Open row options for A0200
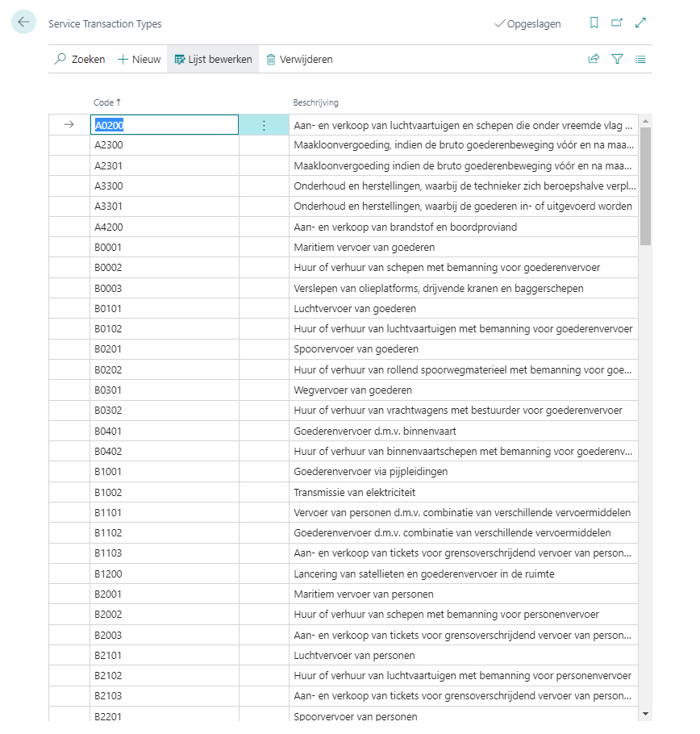 point(264,125)
